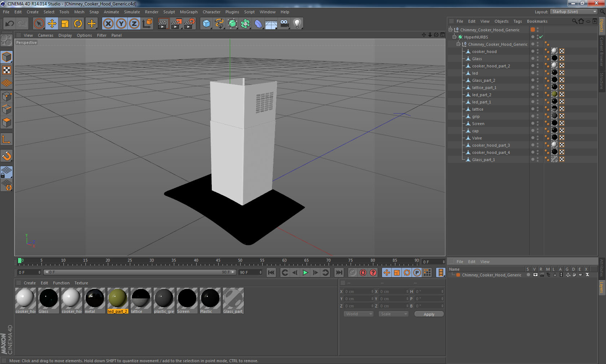Switch to Model mode in the left palette

point(7,57)
